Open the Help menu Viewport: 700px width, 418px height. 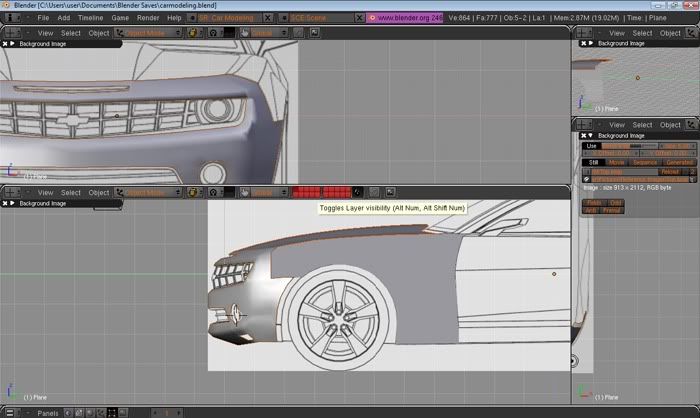(x=174, y=18)
